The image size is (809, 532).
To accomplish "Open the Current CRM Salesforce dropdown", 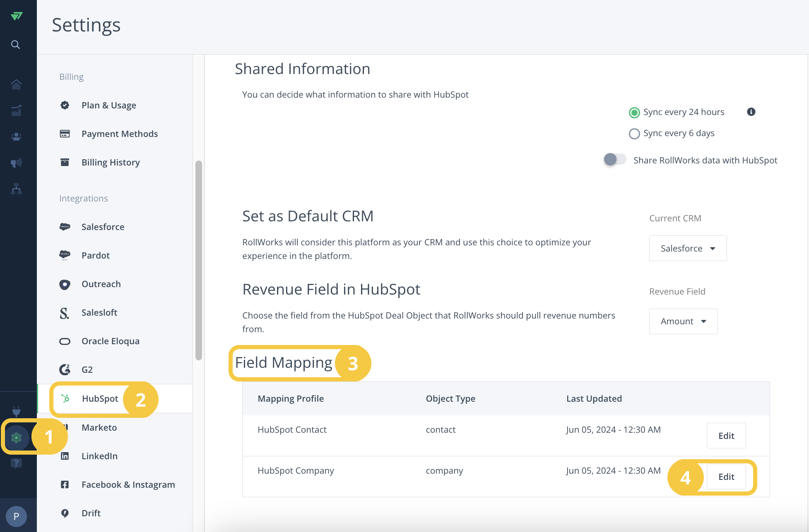I will tap(688, 248).
